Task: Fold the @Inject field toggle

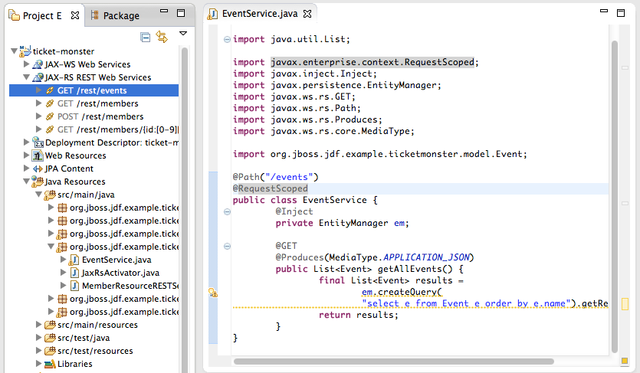Action: click(x=227, y=212)
